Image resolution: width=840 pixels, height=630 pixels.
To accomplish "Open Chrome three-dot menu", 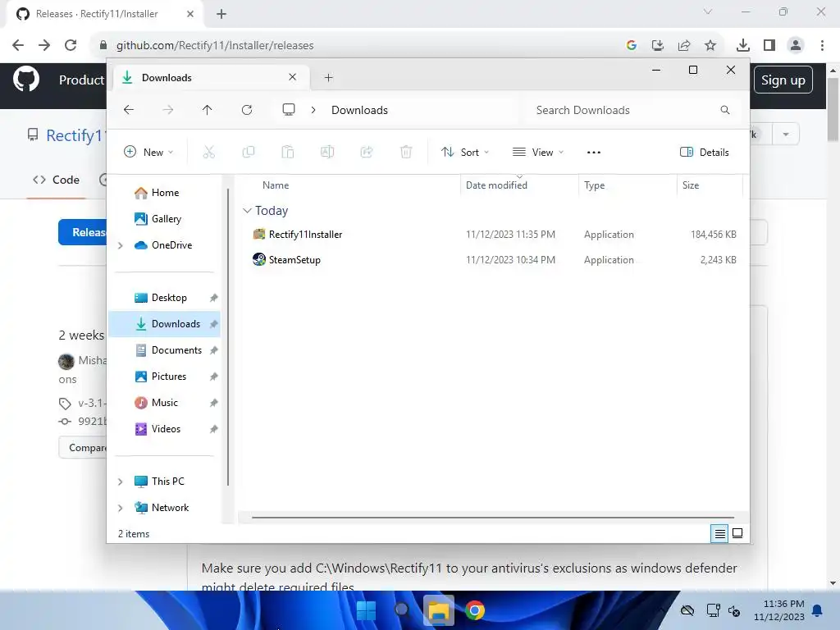I will click(x=822, y=45).
